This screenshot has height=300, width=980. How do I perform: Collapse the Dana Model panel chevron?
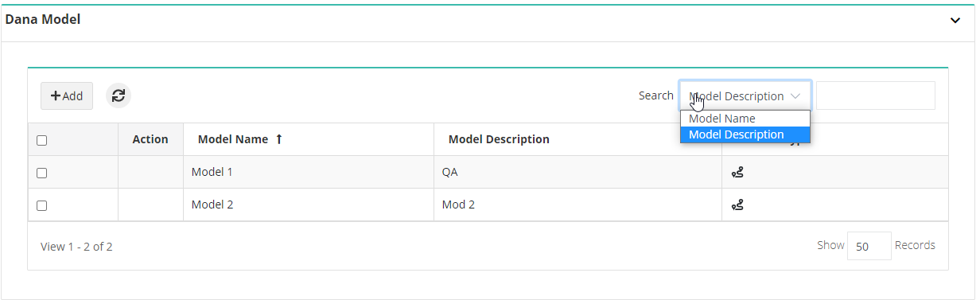(955, 21)
